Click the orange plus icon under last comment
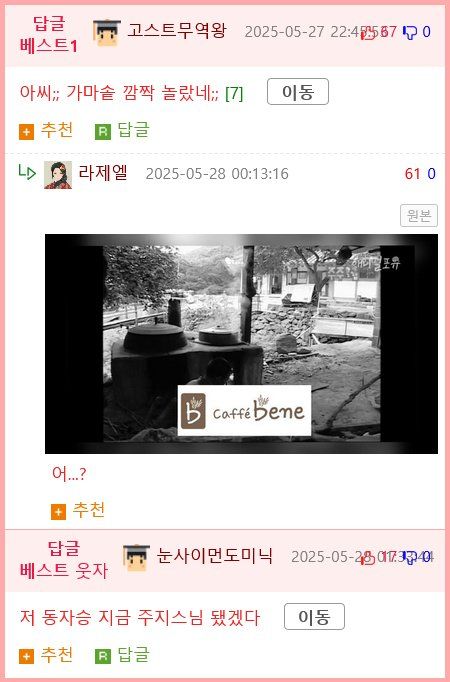Viewport: 450px width, 682px height. pos(27,656)
